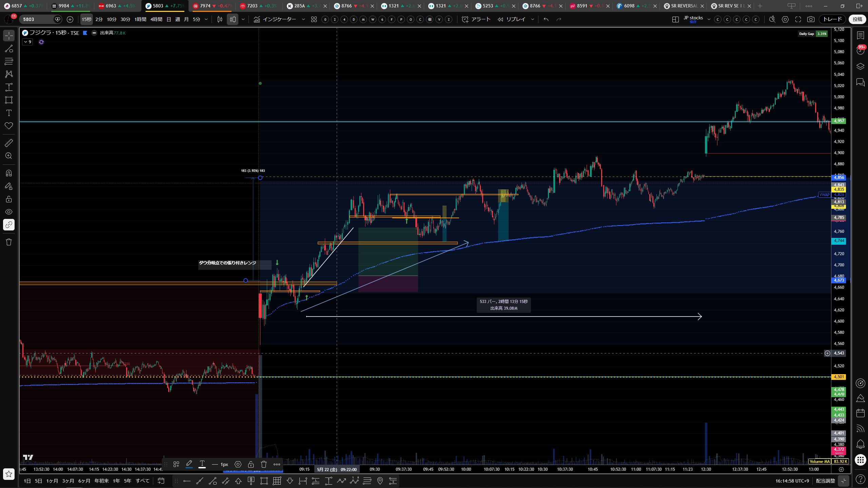Open the object tree layers panel
This screenshot has width=868, height=488.
pyautogui.click(x=861, y=66)
